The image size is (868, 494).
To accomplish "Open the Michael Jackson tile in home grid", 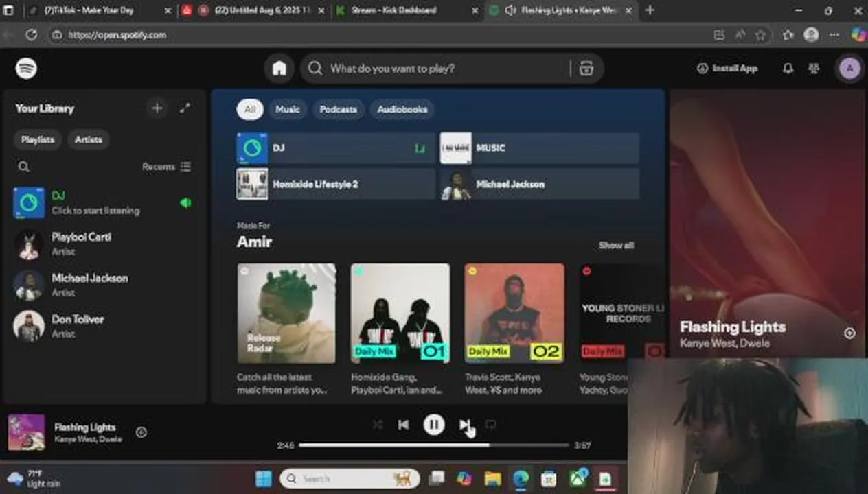I will click(540, 184).
